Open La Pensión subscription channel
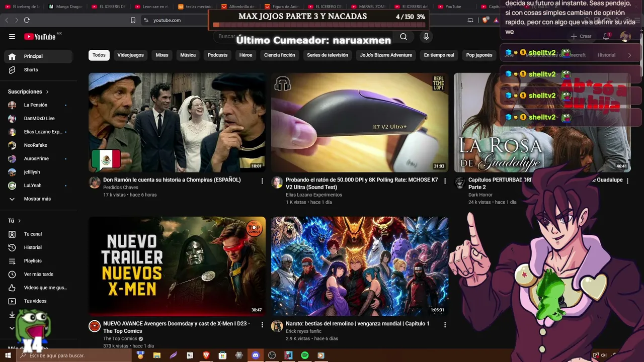Viewport: 644px width, 362px height. (x=39, y=105)
